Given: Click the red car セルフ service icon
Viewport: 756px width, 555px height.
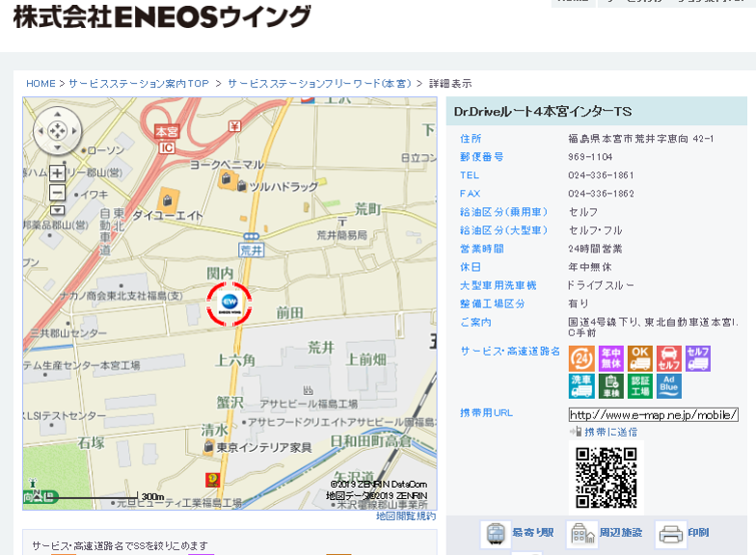Looking at the screenshot, I should [x=669, y=358].
